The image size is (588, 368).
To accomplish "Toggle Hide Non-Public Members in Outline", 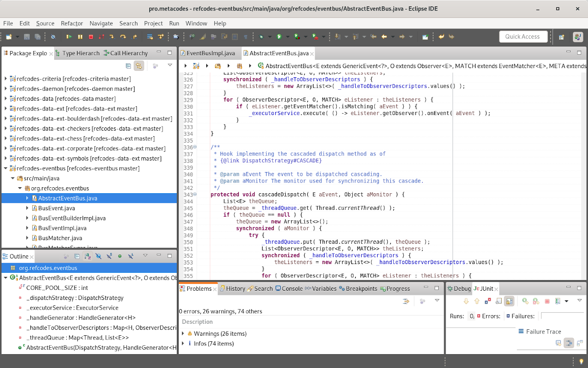I will pos(120,256).
